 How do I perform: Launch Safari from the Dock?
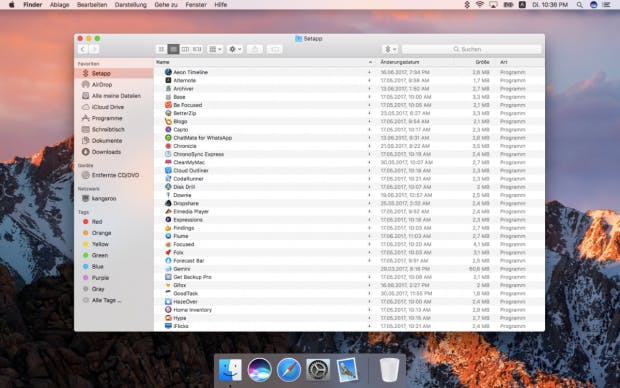point(289,370)
